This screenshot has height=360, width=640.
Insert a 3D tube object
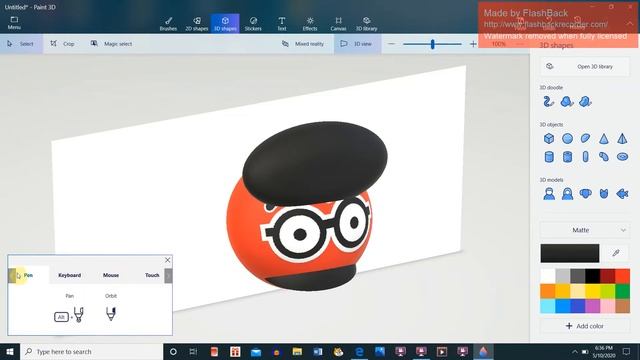(567, 157)
